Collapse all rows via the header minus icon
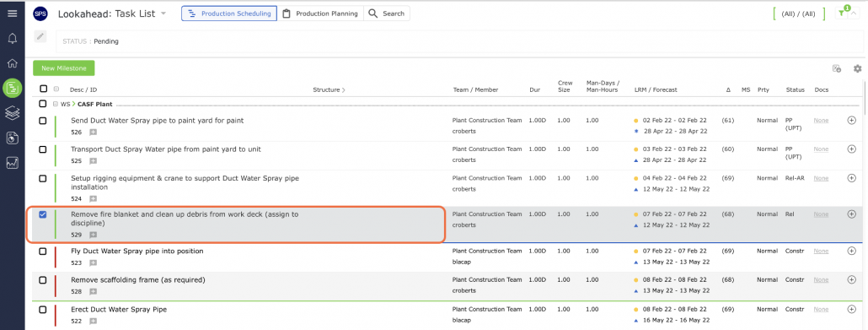The height and width of the screenshot is (330, 868). [x=56, y=89]
